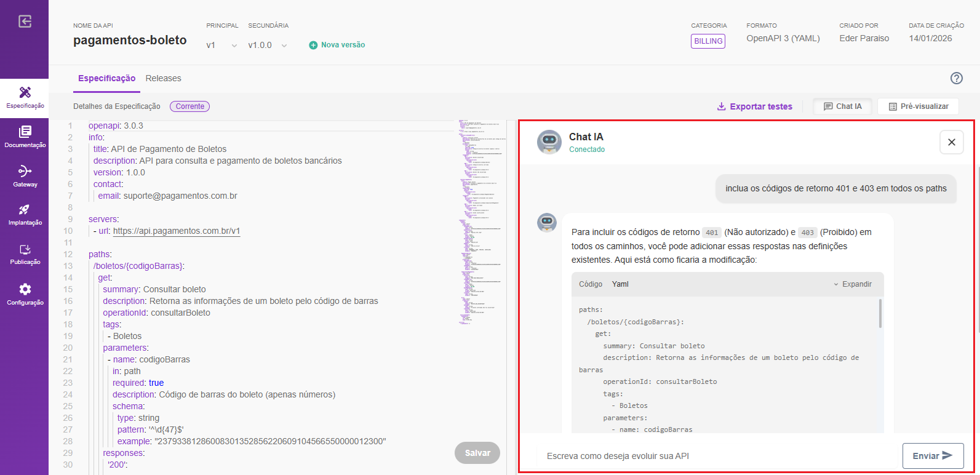Open the Especificação sidebar section
This screenshot has height=475, width=980.
25,98
